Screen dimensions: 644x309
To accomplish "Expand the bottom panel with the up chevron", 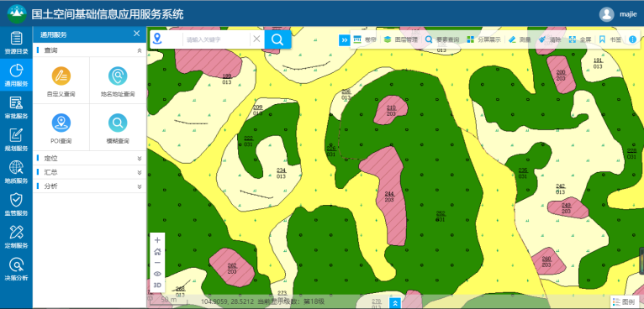I will [394, 303].
